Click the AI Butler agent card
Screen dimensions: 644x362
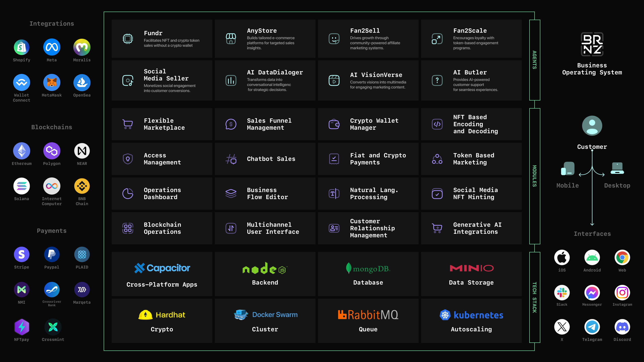[x=471, y=80]
